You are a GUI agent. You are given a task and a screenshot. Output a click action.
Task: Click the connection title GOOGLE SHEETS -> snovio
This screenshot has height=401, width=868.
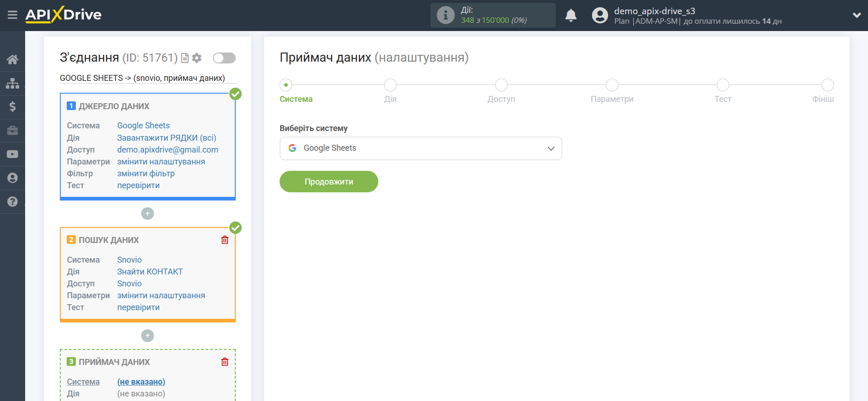click(142, 78)
